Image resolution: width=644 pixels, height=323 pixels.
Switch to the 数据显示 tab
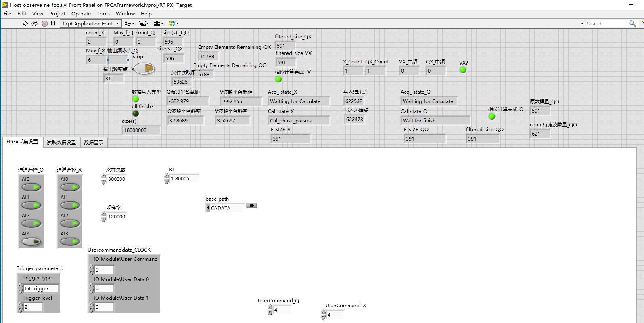click(x=94, y=142)
